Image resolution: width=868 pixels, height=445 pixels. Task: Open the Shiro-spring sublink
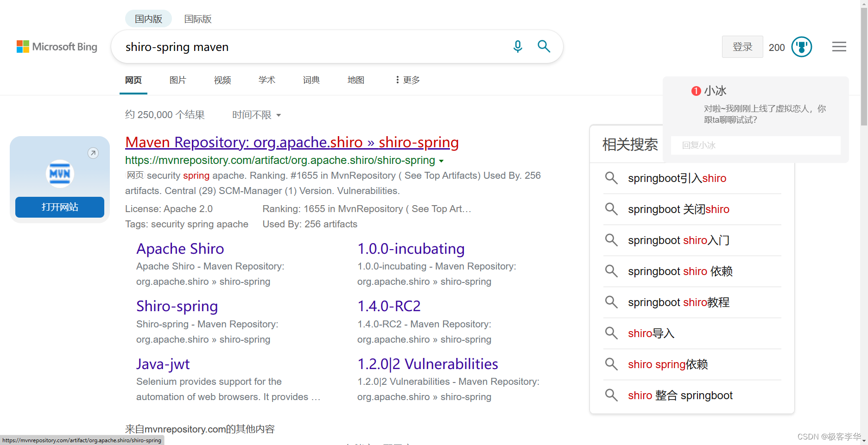tap(177, 306)
